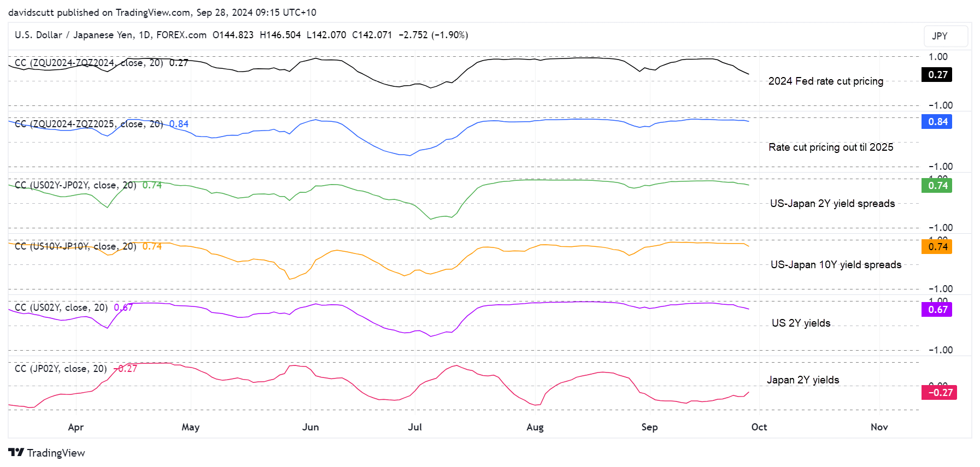980x467 pixels.
Task: Click the blue 0.84 value label
Action: 937,122
